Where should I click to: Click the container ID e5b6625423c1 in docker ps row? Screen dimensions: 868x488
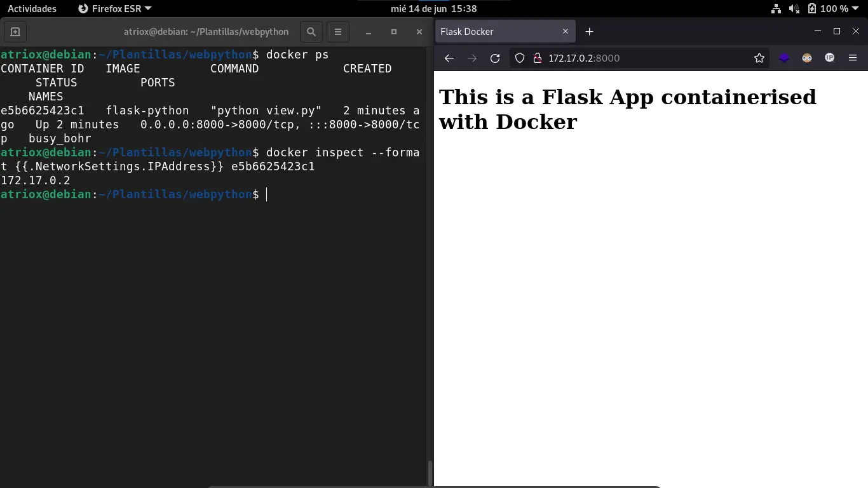tap(43, 111)
